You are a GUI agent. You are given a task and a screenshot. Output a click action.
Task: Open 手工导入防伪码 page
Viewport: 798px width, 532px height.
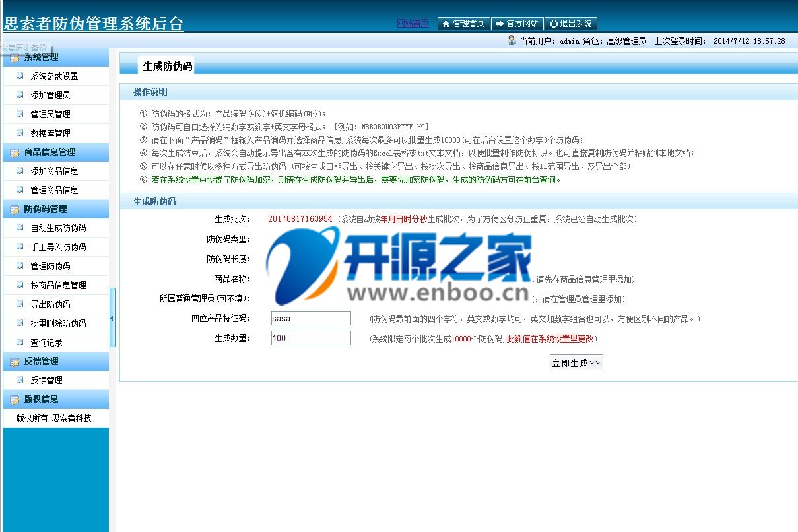(58, 247)
